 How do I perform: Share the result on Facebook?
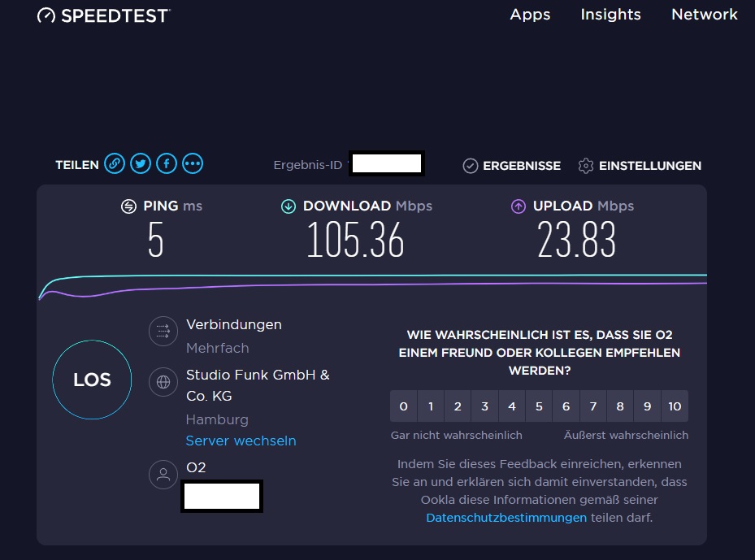pyautogui.click(x=167, y=163)
